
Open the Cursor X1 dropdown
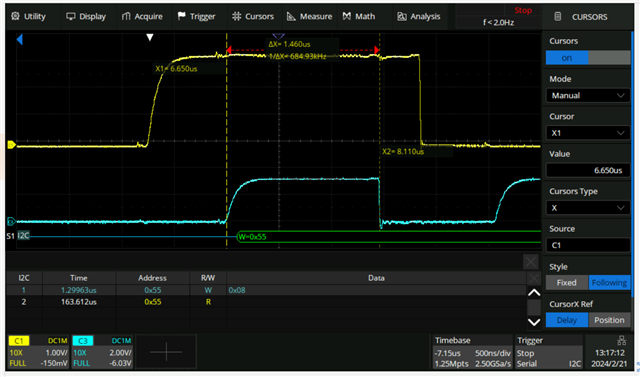[588, 133]
